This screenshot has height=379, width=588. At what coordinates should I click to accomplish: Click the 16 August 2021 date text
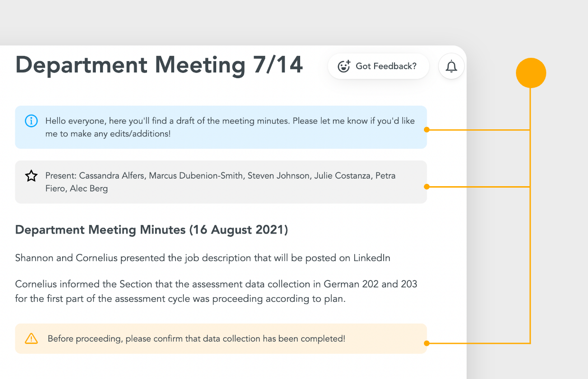(239, 230)
